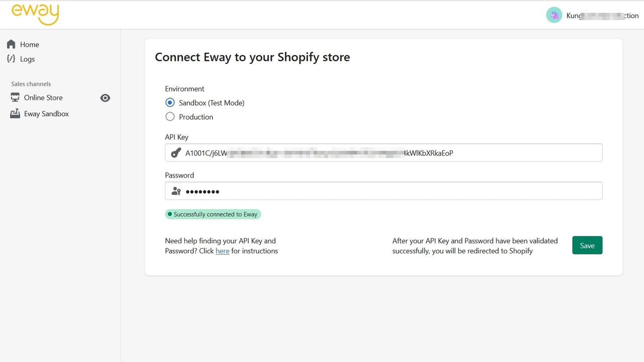This screenshot has height=362, width=644.
Task: Click 'Successfully connected to Eway' badge
Action: pyautogui.click(x=213, y=214)
